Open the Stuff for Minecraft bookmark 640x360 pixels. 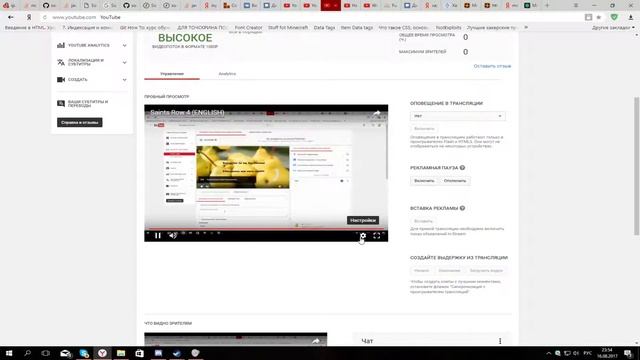(x=288, y=28)
